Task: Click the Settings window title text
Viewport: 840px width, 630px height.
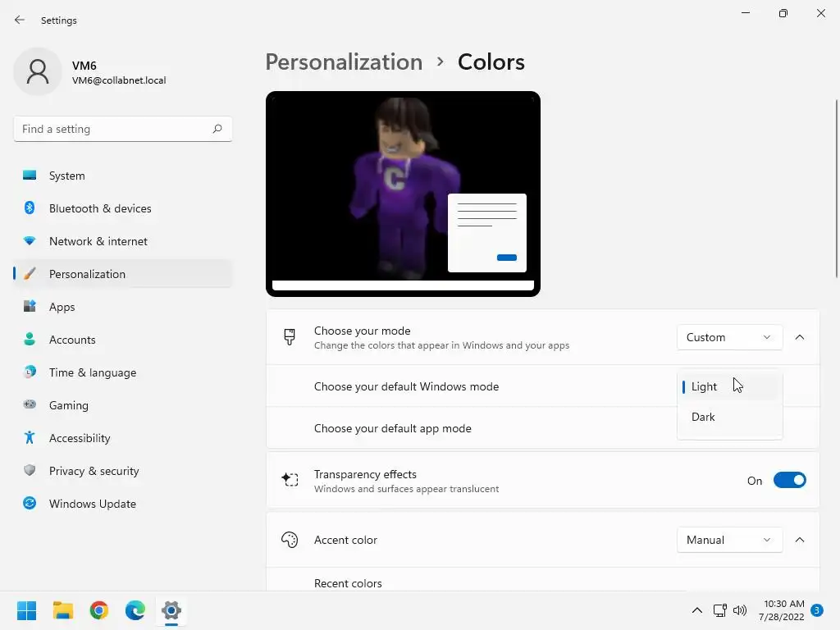Action: (59, 21)
